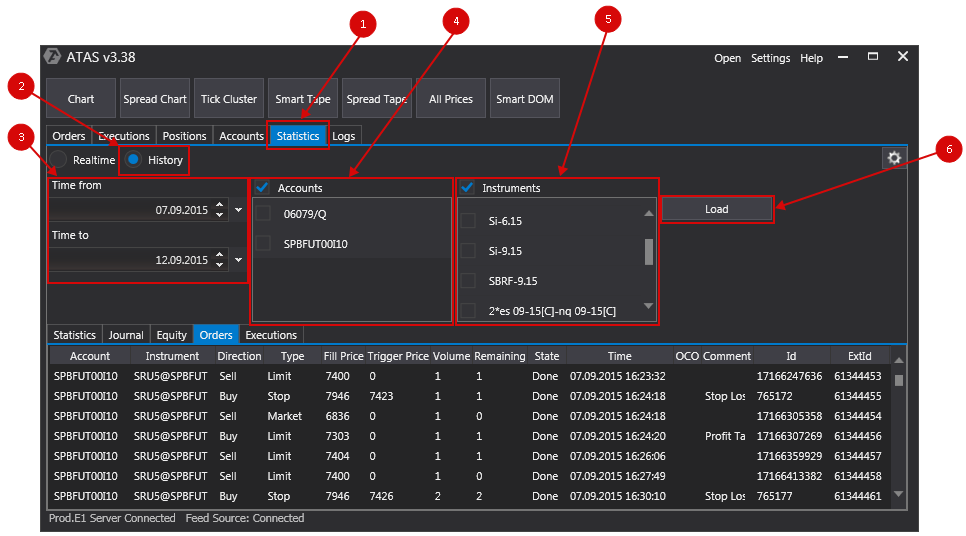The width and height of the screenshot is (966, 536).
Task: Sort by the Fill Price column header
Action: coord(343,356)
